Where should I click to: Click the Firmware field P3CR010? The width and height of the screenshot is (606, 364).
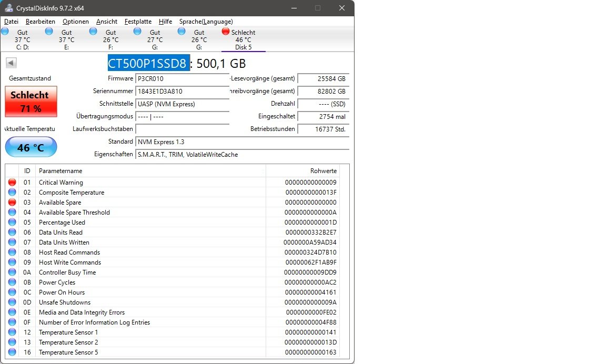coord(183,78)
